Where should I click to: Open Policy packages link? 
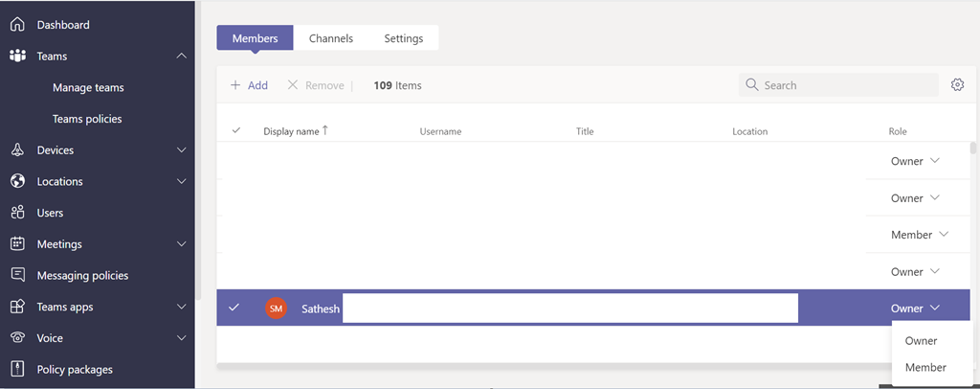tap(75, 370)
